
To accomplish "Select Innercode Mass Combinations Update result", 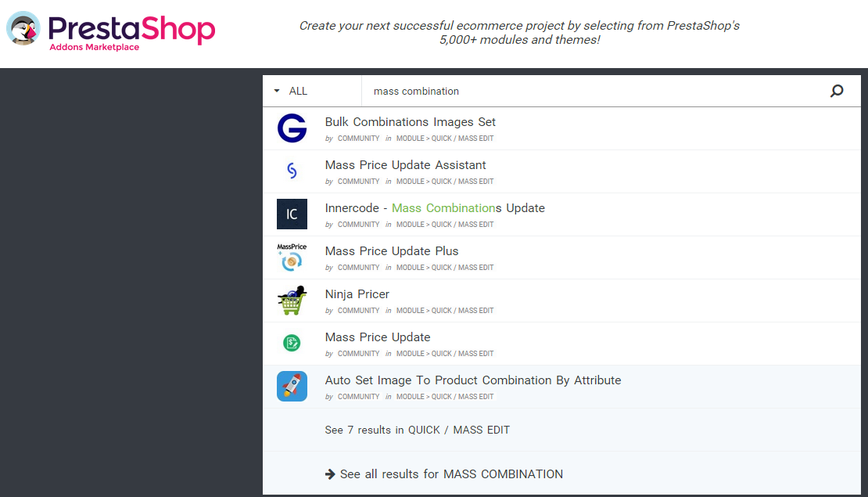I will tap(435, 208).
